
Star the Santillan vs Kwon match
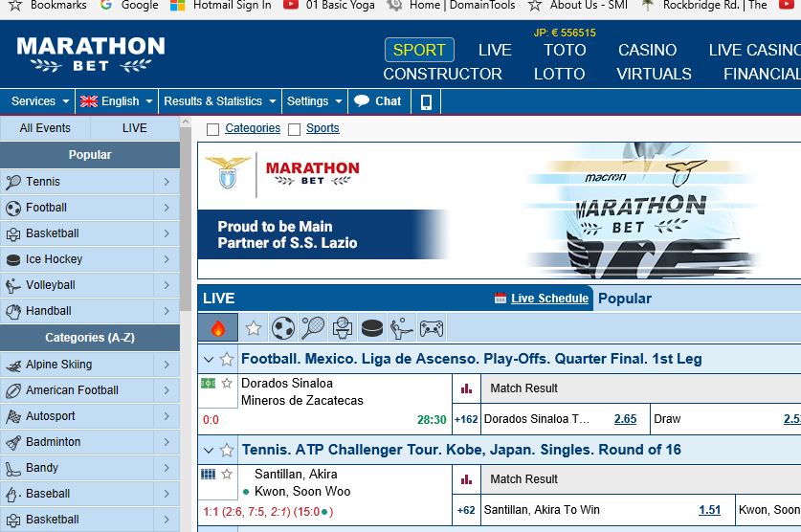tap(228, 475)
